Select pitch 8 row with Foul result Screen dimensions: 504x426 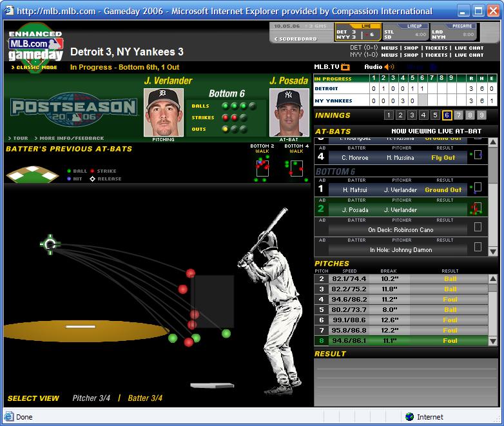401,340
